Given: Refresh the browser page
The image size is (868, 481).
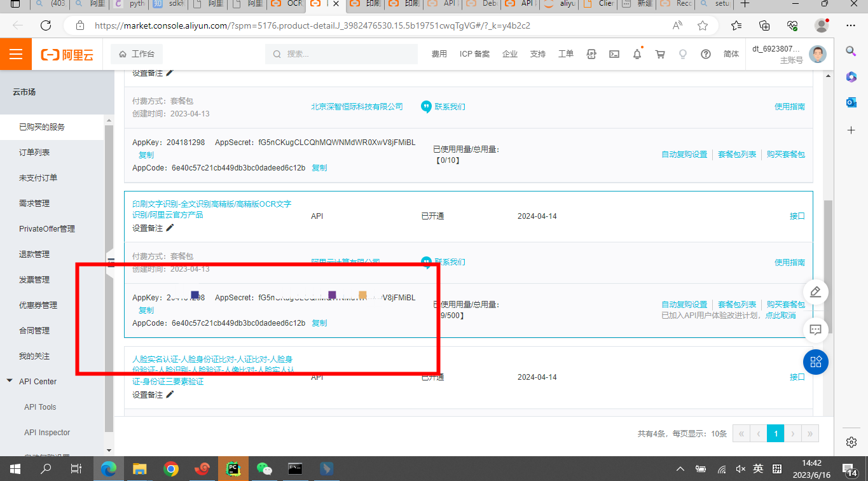Looking at the screenshot, I should click(x=46, y=25).
